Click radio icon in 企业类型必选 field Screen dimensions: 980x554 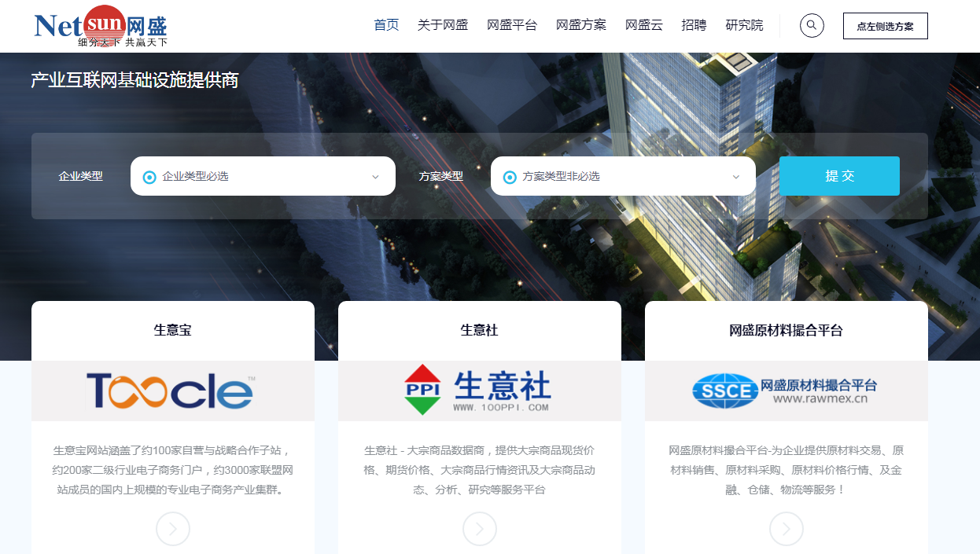(x=149, y=177)
